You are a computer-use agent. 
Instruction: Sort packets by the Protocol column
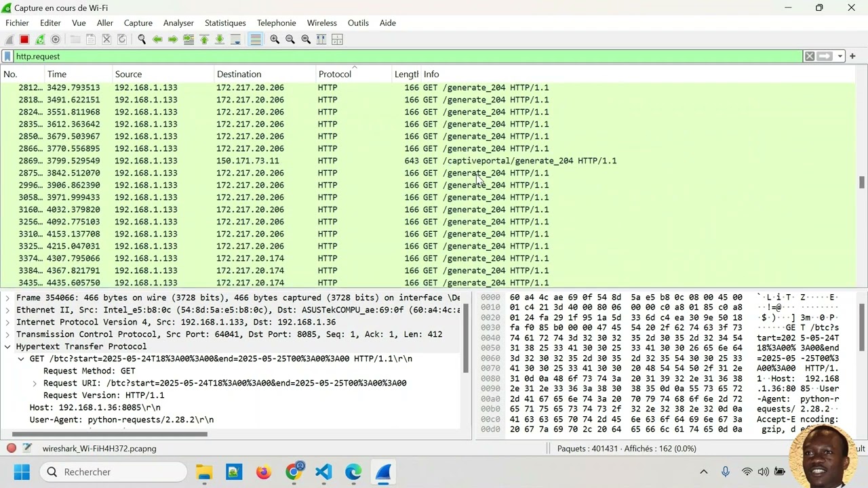pos(353,74)
